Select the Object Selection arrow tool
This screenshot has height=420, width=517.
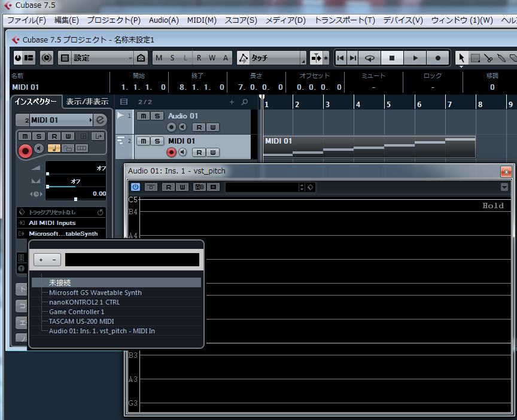[x=461, y=58]
